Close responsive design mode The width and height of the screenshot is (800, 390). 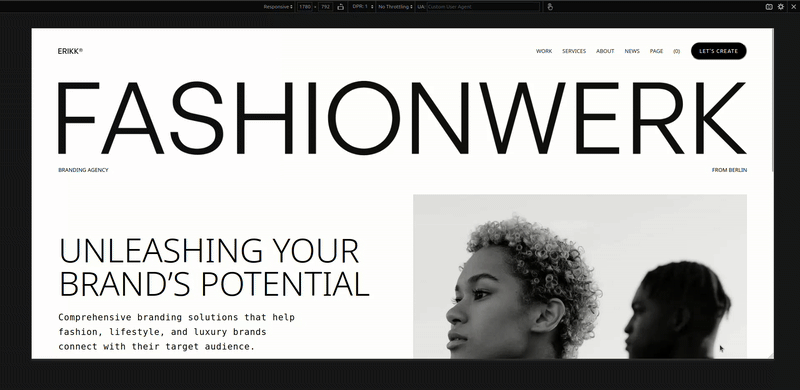[792, 7]
